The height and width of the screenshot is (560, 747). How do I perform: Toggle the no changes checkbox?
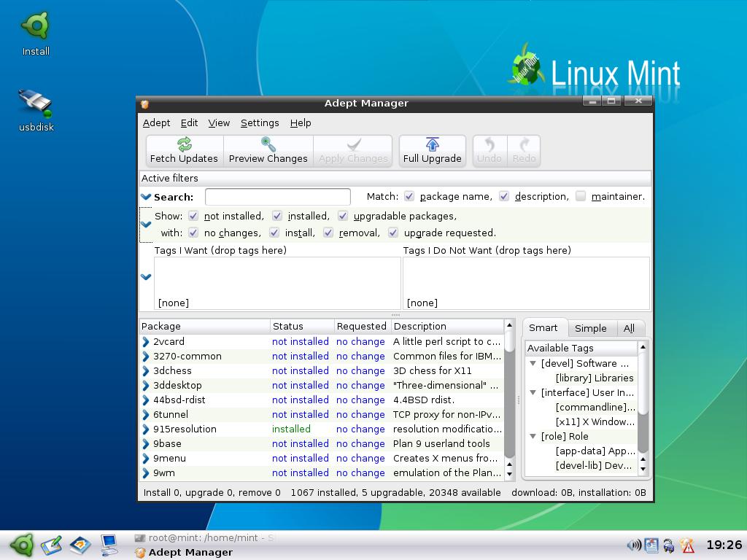(x=193, y=233)
